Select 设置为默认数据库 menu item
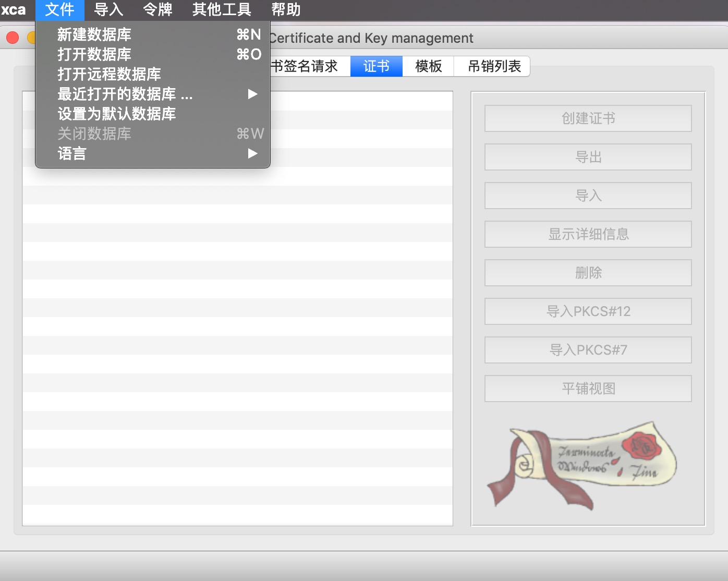The image size is (728, 581). coord(117,114)
